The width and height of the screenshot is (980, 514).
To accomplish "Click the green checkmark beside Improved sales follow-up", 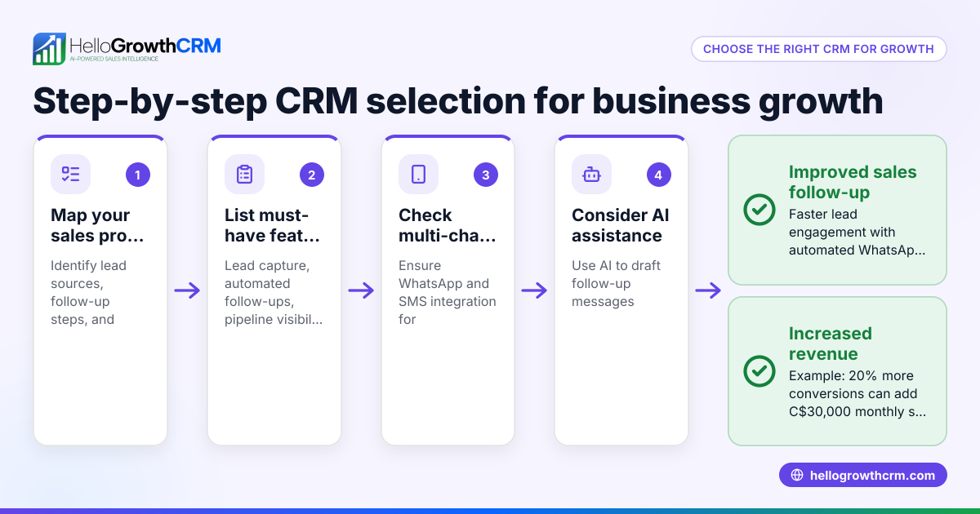I will [759, 210].
